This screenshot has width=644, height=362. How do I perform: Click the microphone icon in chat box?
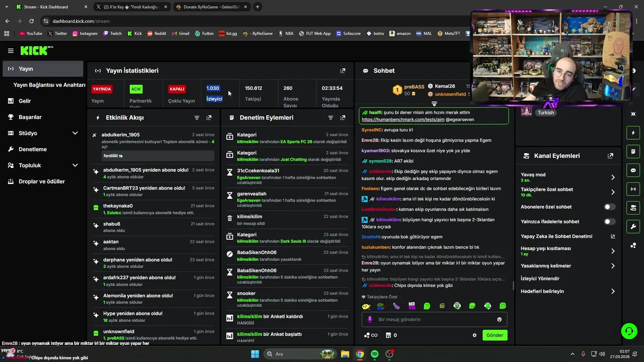[370, 319]
